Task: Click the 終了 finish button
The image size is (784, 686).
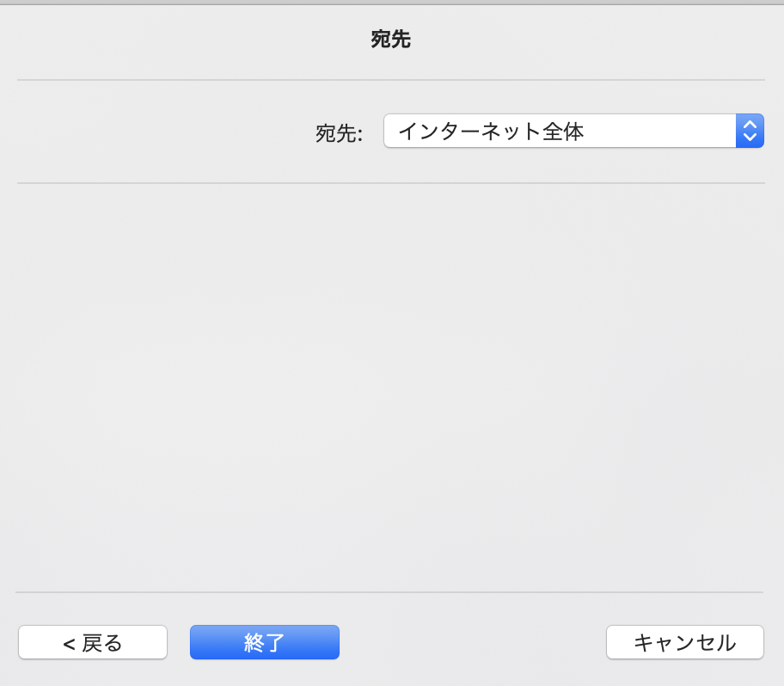Action: [x=265, y=642]
